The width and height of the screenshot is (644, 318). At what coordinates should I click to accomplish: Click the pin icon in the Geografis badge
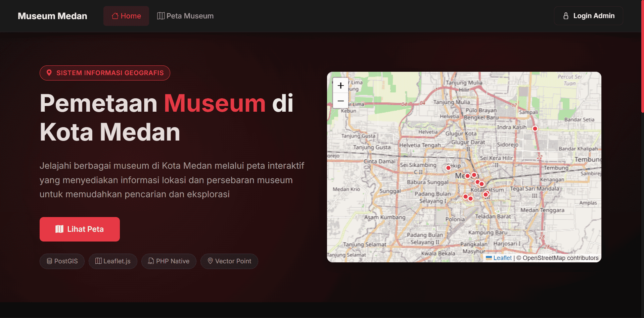tap(49, 73)
